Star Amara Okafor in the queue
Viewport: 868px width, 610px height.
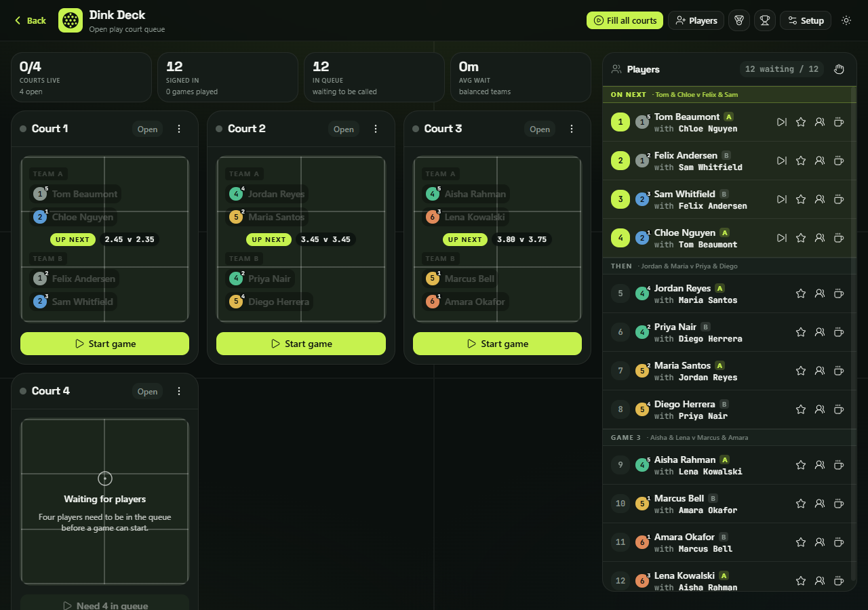click(x=801, y=542)
